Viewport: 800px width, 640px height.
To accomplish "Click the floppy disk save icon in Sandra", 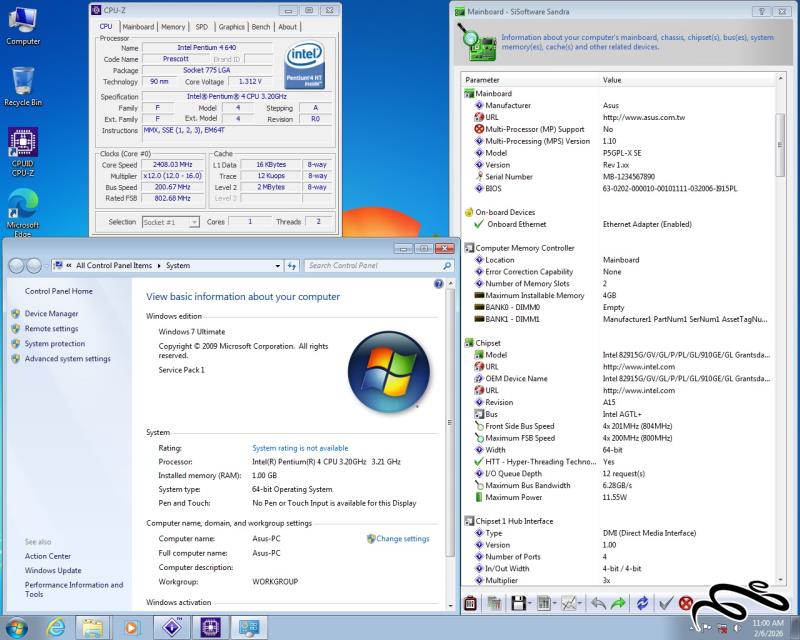I will (x=518, y=603).
